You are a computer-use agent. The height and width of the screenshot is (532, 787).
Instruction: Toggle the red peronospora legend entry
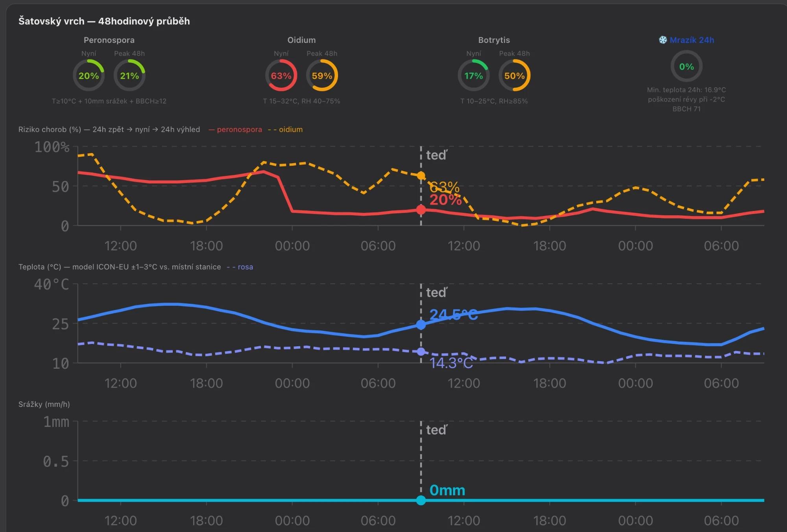pos(235,129)
